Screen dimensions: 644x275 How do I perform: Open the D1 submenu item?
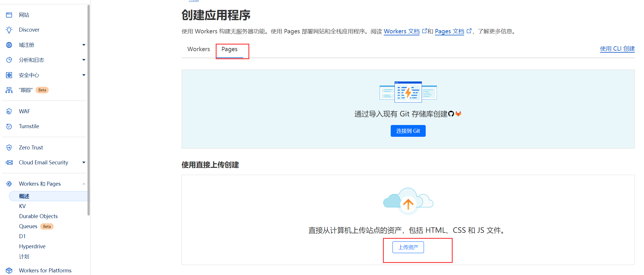click(22, 236)
